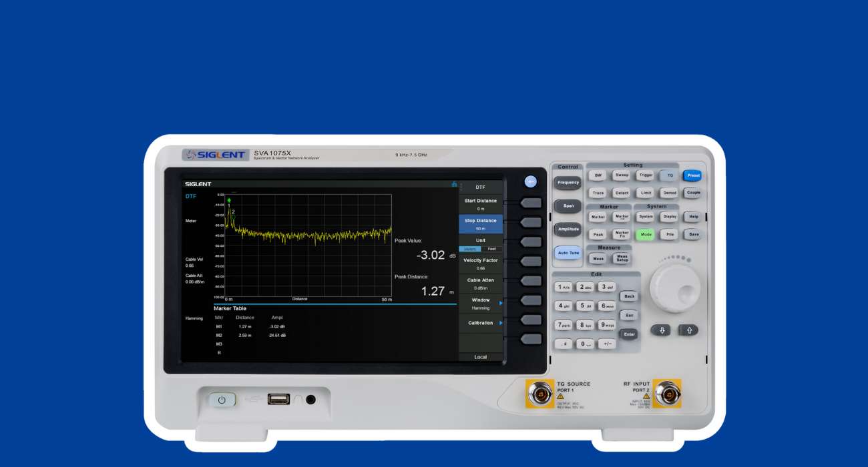Push the Span key
The image size is (868, 467).
(x=568, y=206)
